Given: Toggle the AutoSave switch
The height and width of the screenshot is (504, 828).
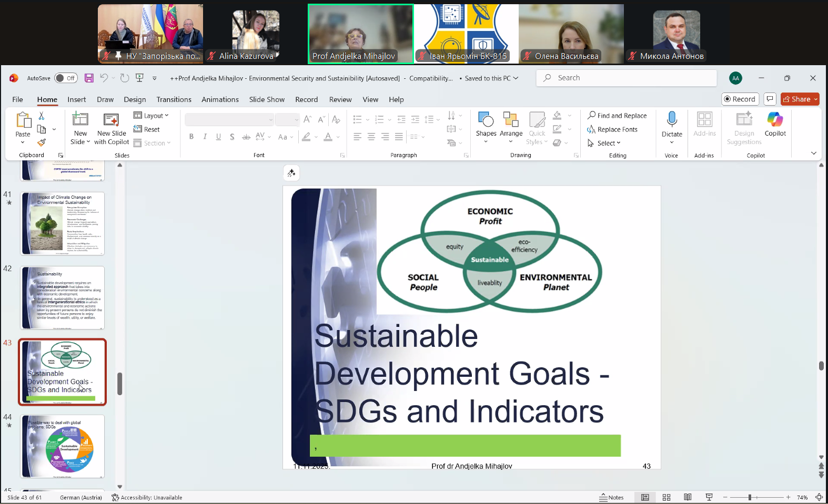Looking at the screenshot, I should [66, 78].
